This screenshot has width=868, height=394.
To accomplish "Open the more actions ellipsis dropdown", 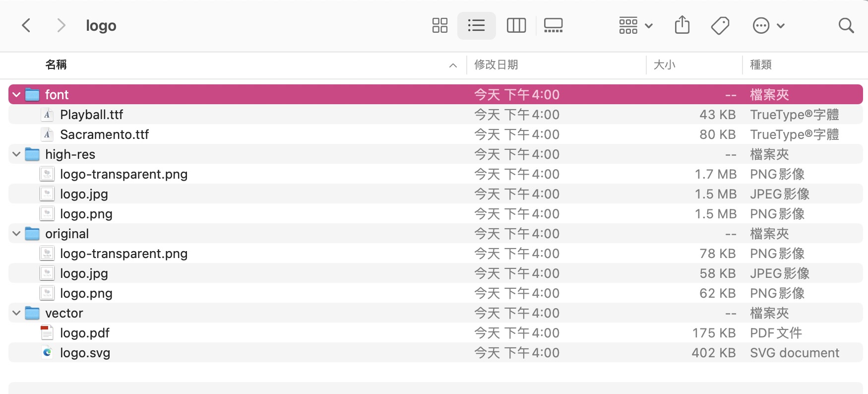I will coord(768,25).
